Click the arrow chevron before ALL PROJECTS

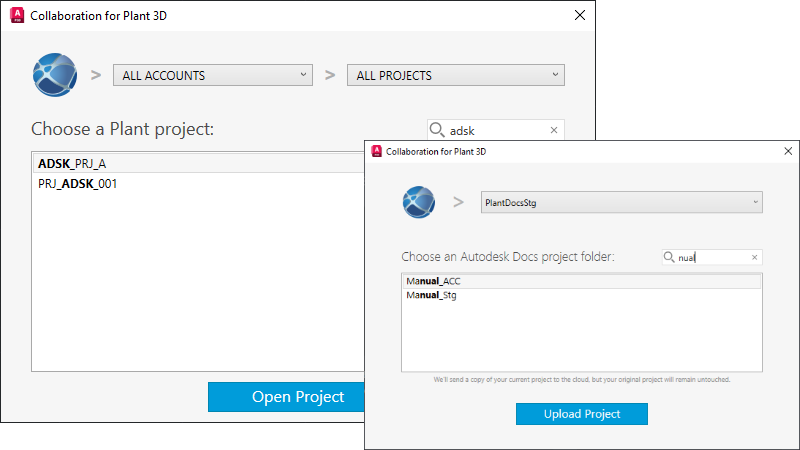330,76
